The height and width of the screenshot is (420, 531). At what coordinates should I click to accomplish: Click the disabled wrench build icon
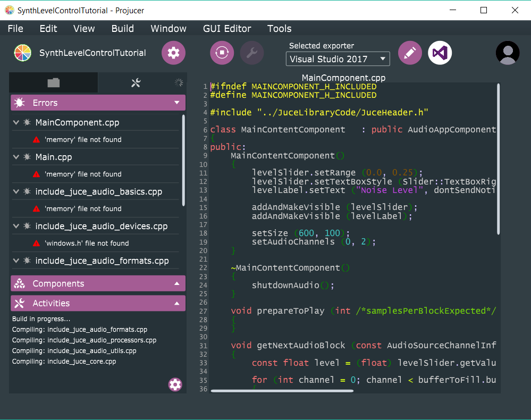252,53
